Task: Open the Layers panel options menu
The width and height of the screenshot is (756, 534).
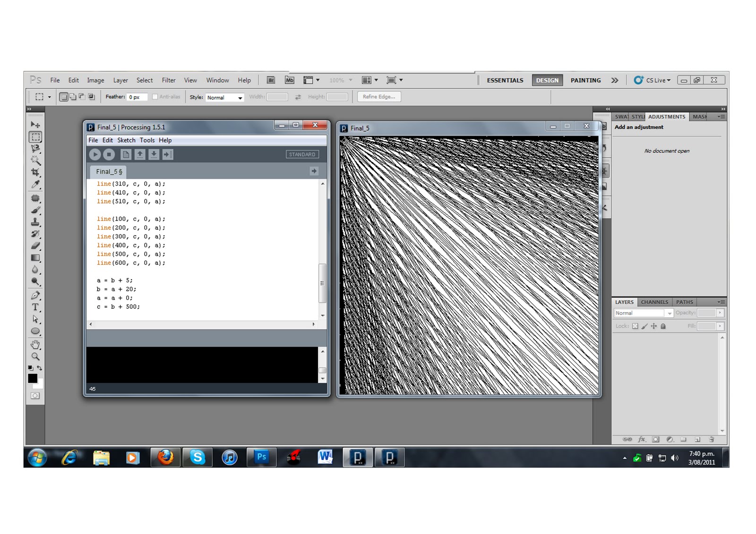Action: pyautogui.click(x=721, y=302)
